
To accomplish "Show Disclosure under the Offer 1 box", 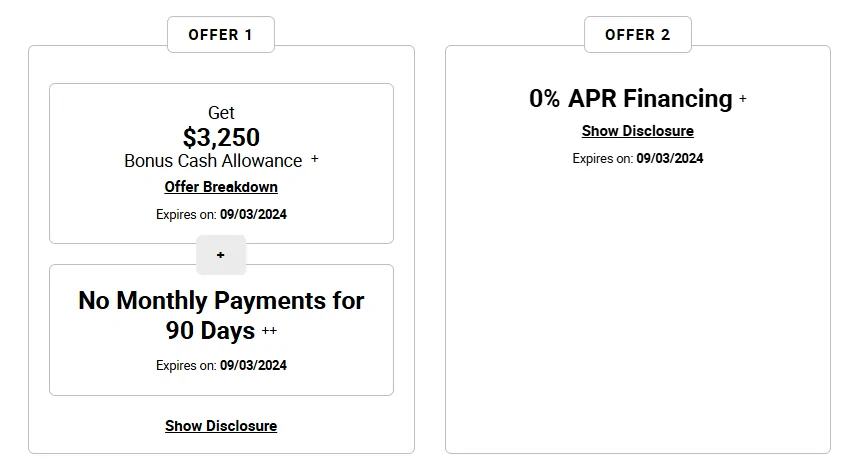I will tap(221, 426).
